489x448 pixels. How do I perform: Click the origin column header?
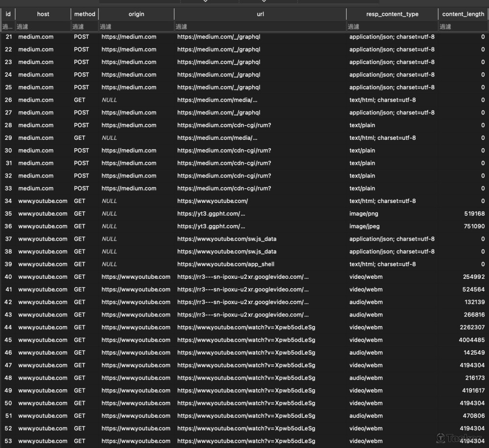tap(136, 14)
